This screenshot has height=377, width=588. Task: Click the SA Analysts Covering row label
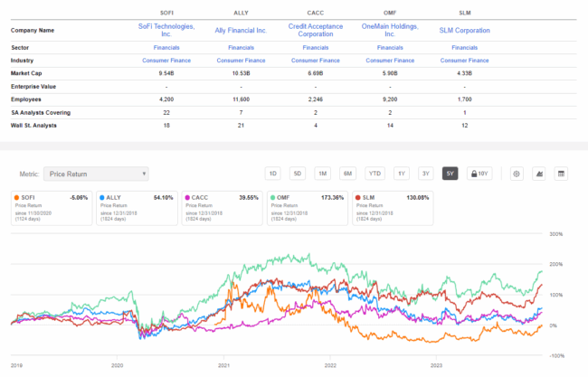(x=41, y=112)
